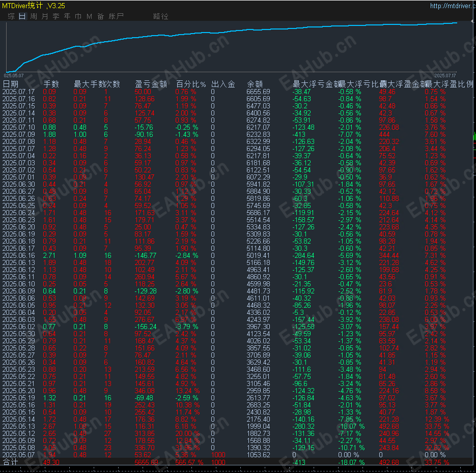Click chart end date label 2025.07.17

point(445,75)
